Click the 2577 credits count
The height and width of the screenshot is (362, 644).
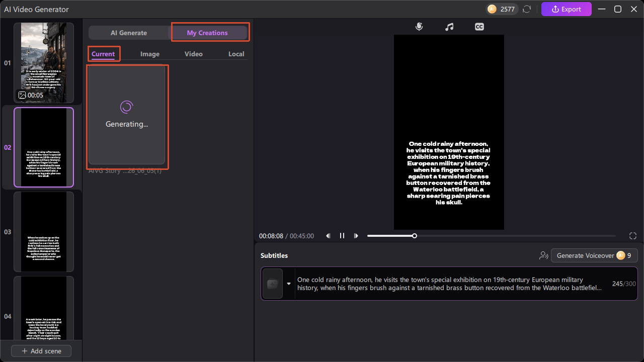pos(508,9)
